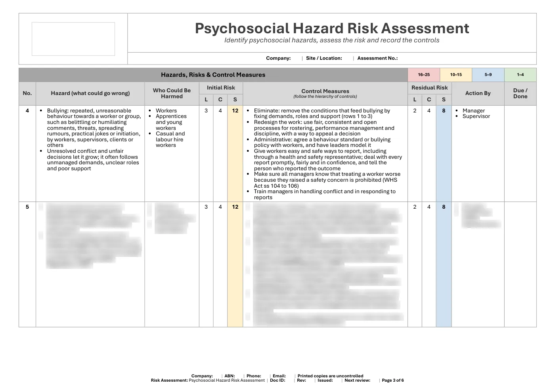
Task: Select the 'L' sub-header under Residual Risk
Action: coord(415,100)
